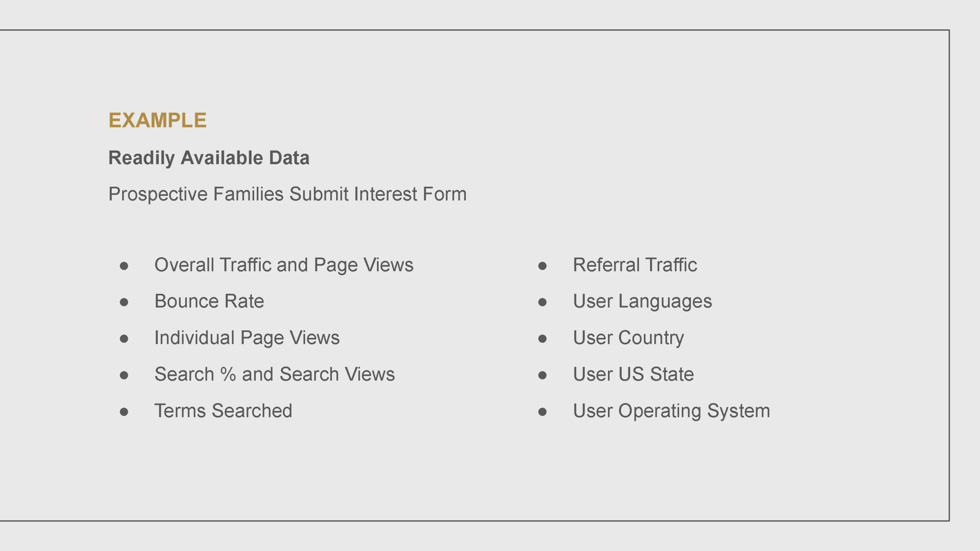The height and width of the screenshot is (551, 980).
Task: Click the Bounce Rate bullet item
Action: pos(209,301)
